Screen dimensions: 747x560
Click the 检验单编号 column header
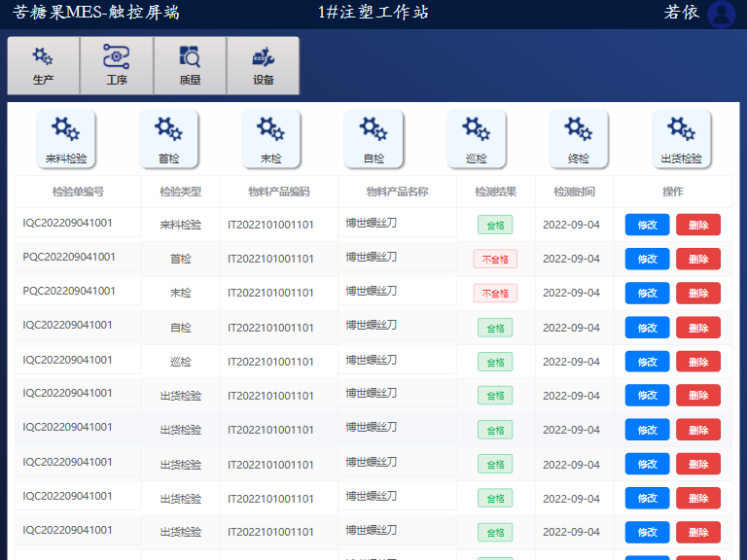78,192
